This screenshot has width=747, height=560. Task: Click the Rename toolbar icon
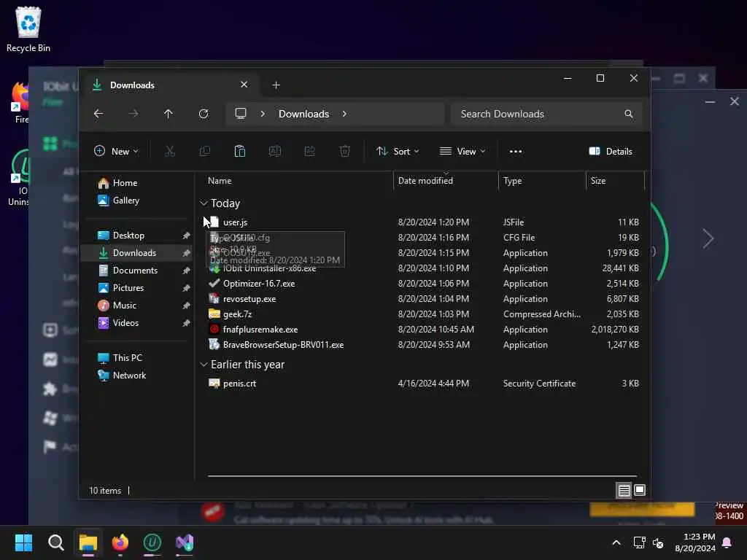coord(275,152)
